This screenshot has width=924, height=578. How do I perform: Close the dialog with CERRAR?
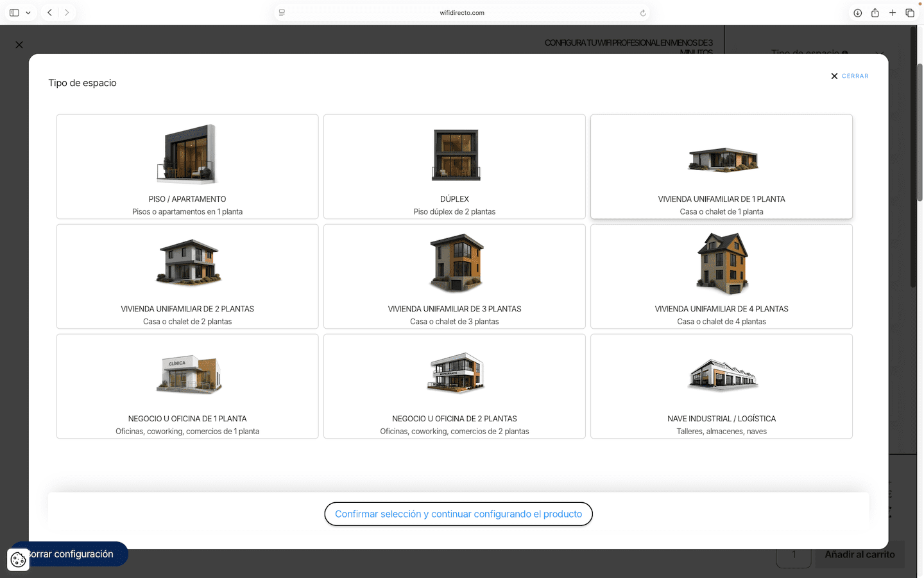coord(850,76)
